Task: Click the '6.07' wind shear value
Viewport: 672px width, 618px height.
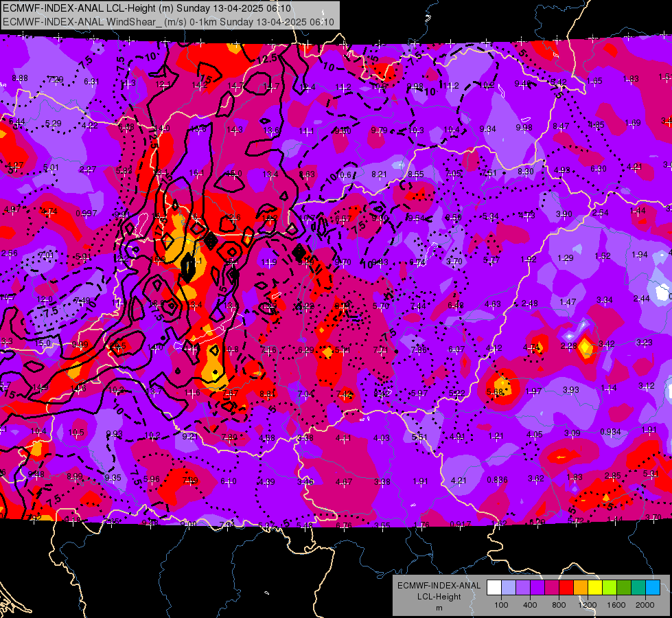Action: tap(456, 350)
